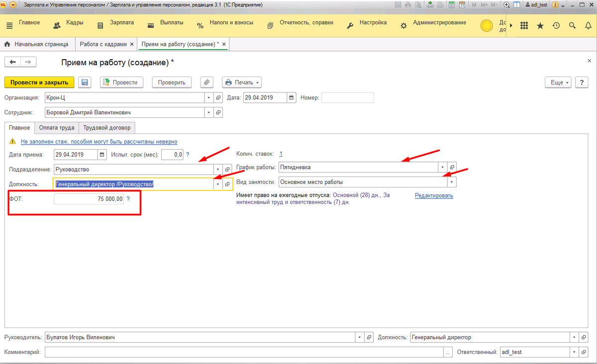
Task: Open the Редактировать vacation link
Action: [x=434, y=195]
